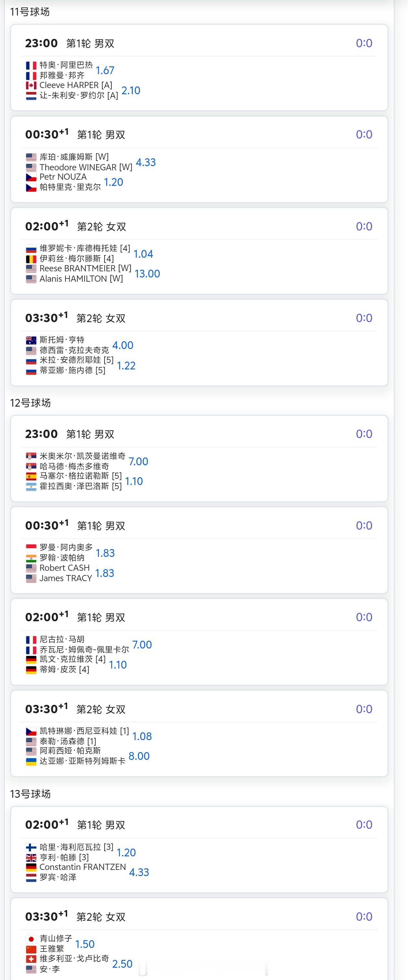Select odds 4.33 for Winegar pair
408x980 pixels.
[x=146, y=163]
